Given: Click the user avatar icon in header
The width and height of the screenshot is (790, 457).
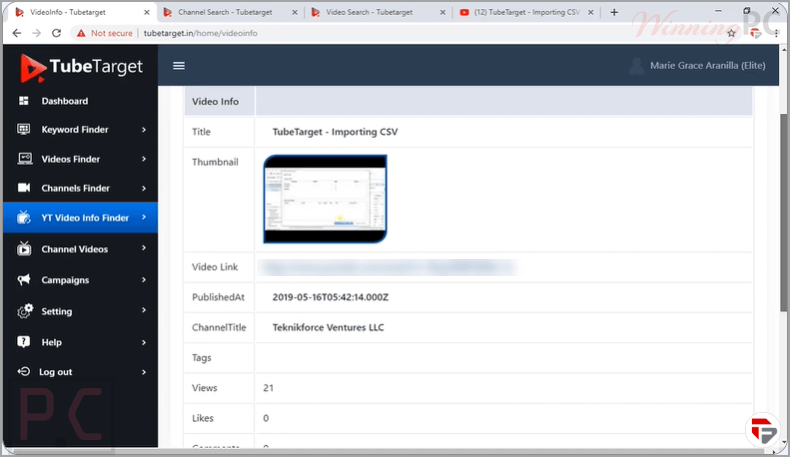Looking at the screenshot, I should click(637, 66).
